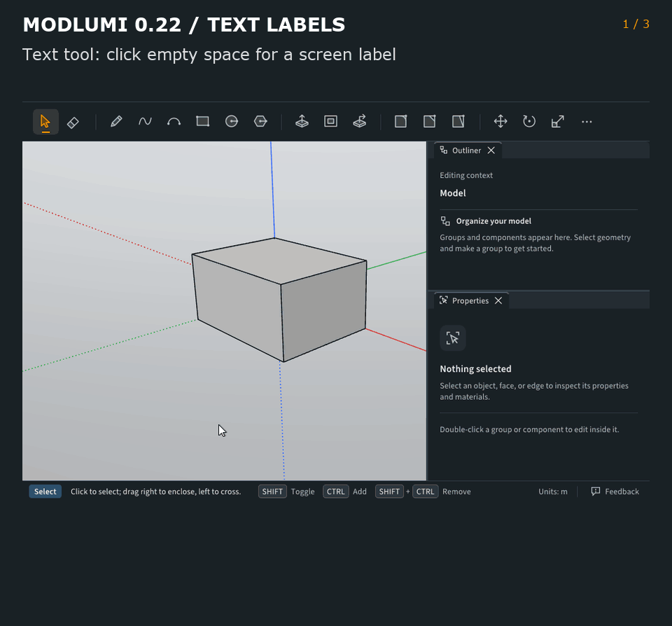Click the Select label in status bar
This screenshot has height=626, width=672.
click(45, 492)
